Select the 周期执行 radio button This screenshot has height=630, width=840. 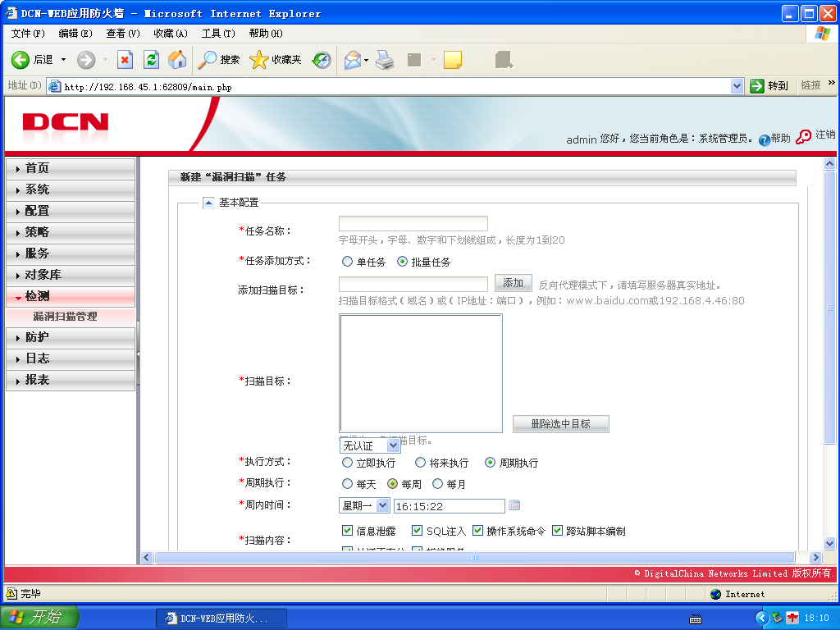(490, 463)
